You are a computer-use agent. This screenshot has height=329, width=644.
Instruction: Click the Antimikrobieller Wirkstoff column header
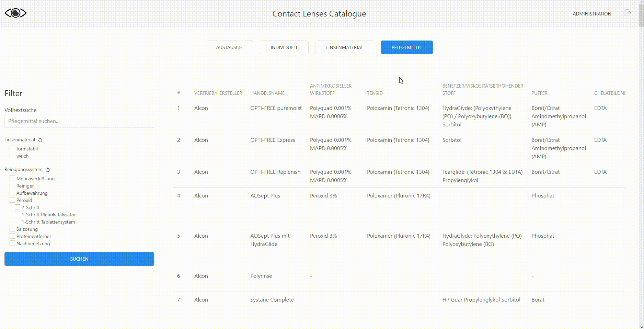(x=331, y=89)
